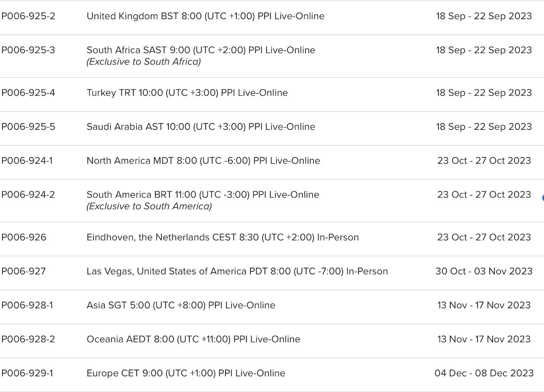Click the 'Exclusive to South America' note
The height and width of the screenshot is (392, 544).
[149, 206]
